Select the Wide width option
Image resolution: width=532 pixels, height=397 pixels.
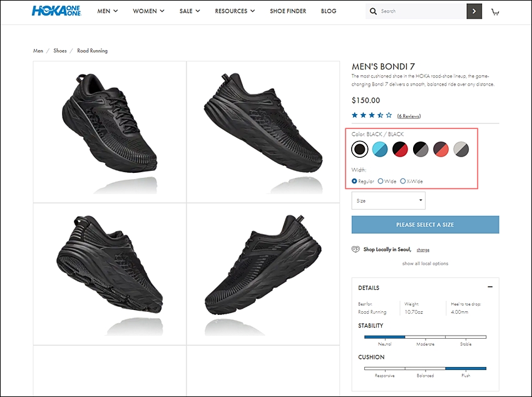381,181
